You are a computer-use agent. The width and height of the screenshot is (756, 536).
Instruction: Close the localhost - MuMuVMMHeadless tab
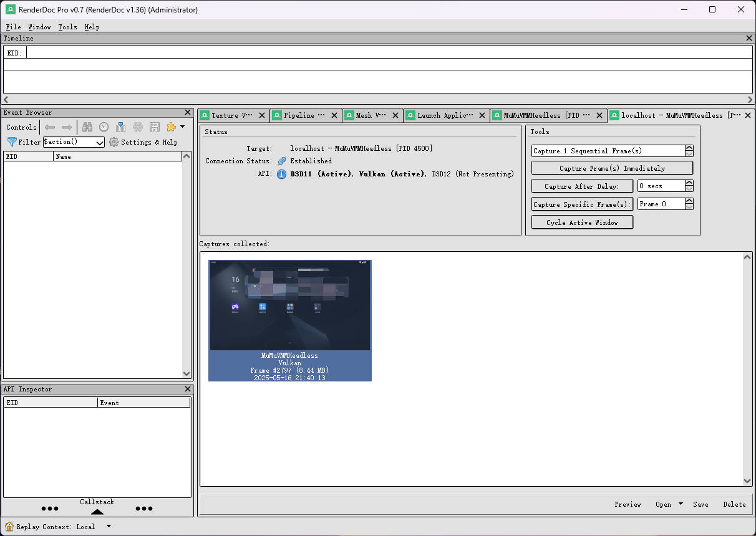click(748, 115)
